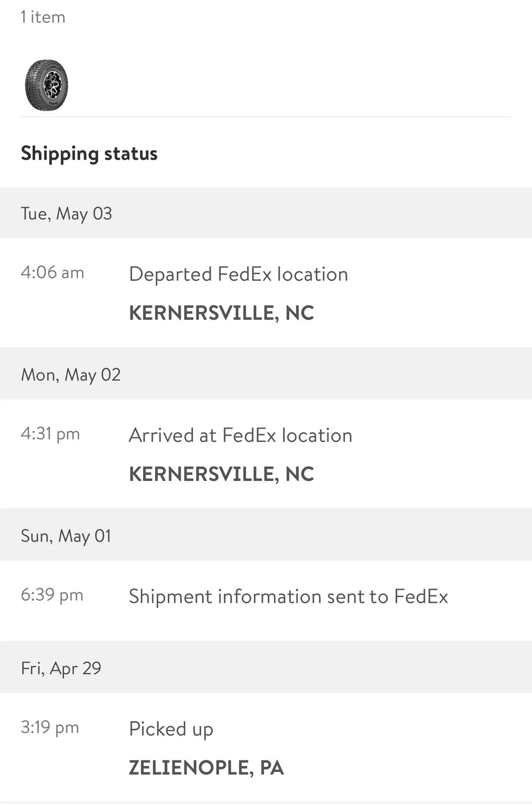Select KERNERSVILLE, NC under the Departed entry
The width and height of the screenshot is (532, 805).
(x=221, y=313)
